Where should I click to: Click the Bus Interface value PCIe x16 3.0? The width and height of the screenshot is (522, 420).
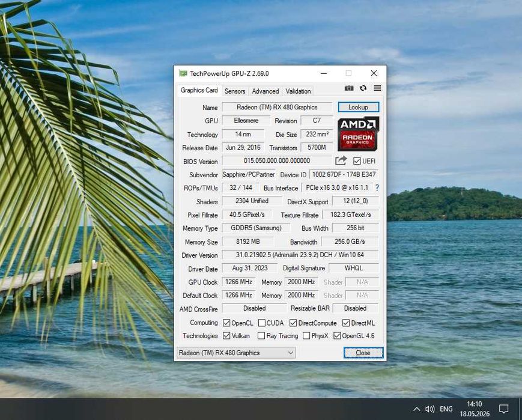[x=337, y=188]
